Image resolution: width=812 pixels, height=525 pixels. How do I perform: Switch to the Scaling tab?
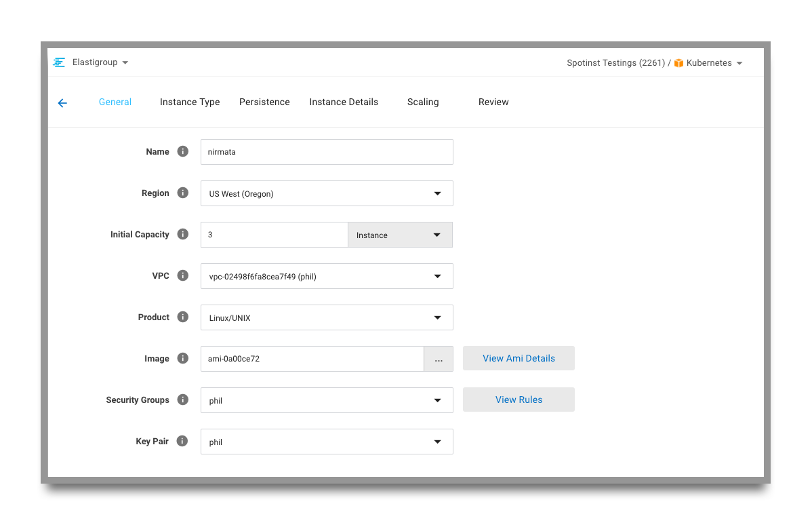[423, 102]
